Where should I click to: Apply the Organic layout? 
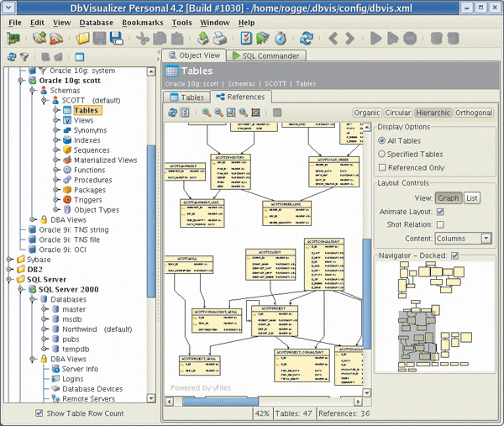coord(367,113)
